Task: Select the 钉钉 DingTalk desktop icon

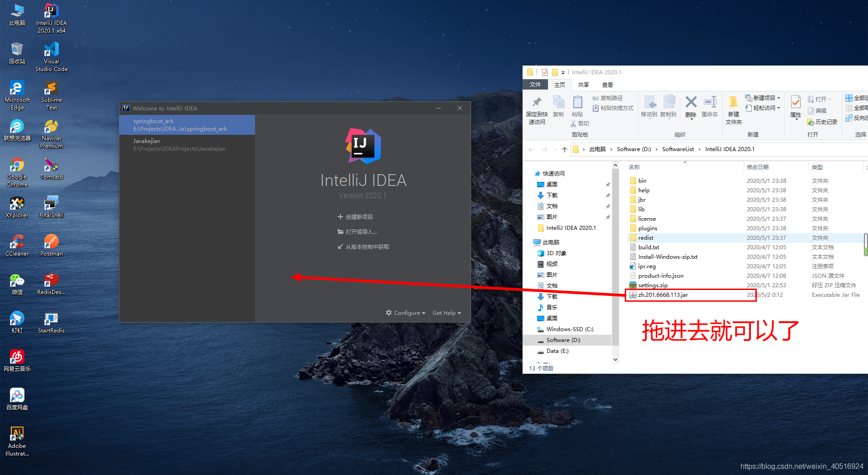Action: (x=17, y=323)
